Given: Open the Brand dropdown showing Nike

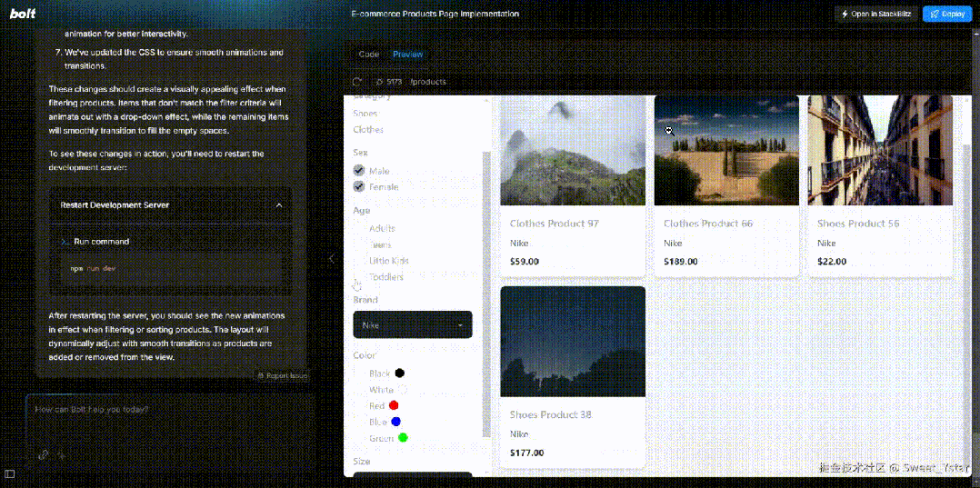Looking at the screenshot, I should (x=413, y=325).
